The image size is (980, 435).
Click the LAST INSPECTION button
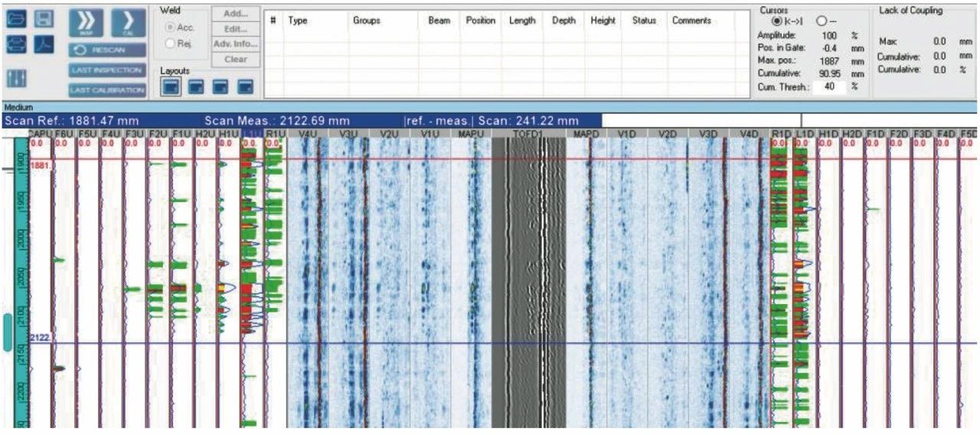(106, 70)
